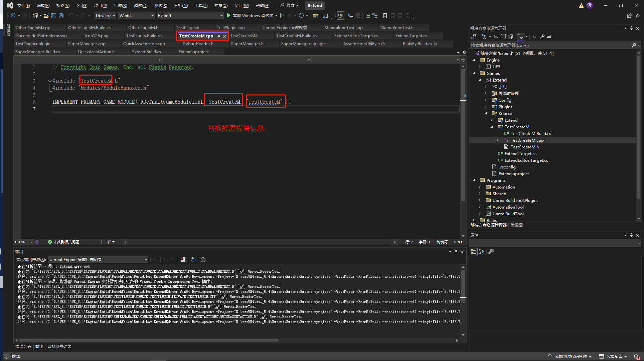This screenshot has width=644, height=361.
Task: Clear all output with the clear icon
Action: [183, 260]
